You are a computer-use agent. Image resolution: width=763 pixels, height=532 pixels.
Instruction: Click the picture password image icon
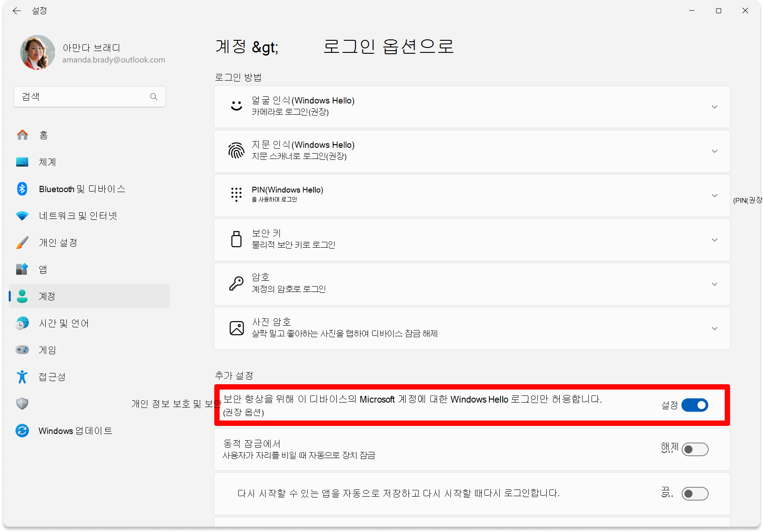pyautogui.click(x=236, y=328)
